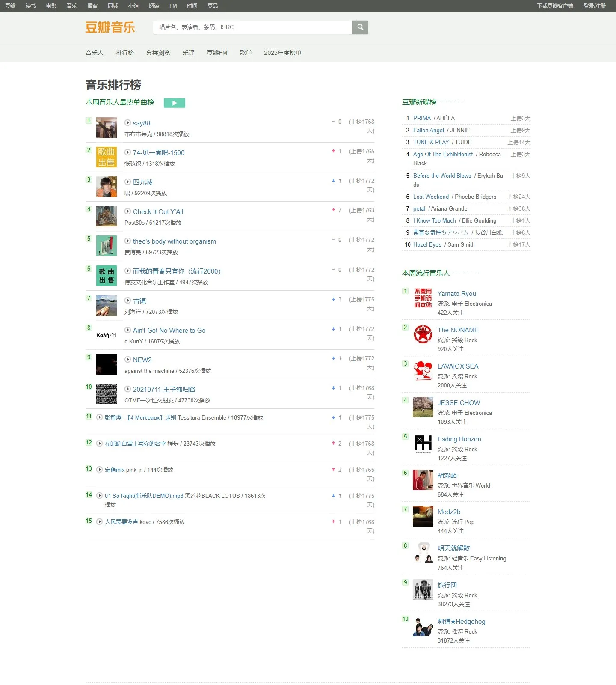This screenshot has height=685, width=616.
Task: Open the 豆瓣音乐 logo homepage
Action: pyautogui.click(x=110, y=27)
